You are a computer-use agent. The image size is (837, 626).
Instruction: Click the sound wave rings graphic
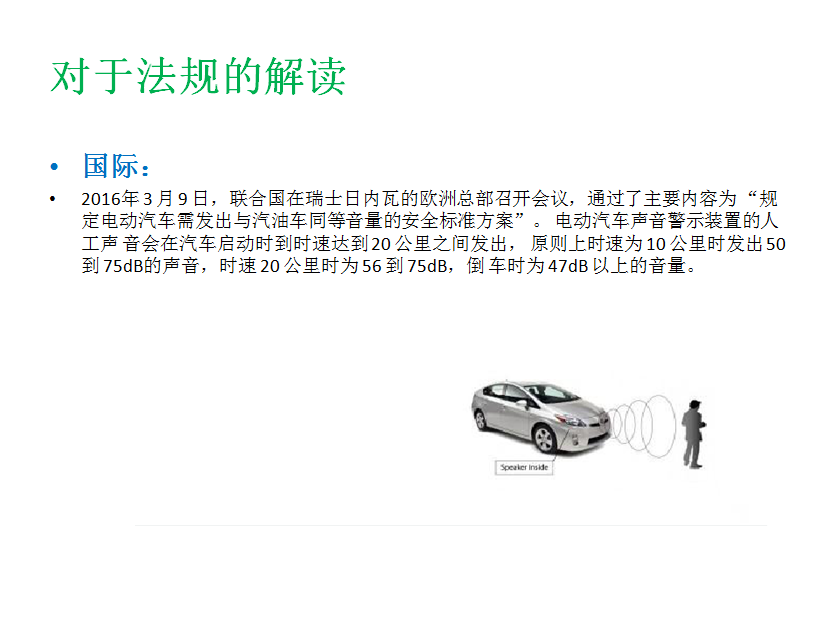[x=643, y=426]
